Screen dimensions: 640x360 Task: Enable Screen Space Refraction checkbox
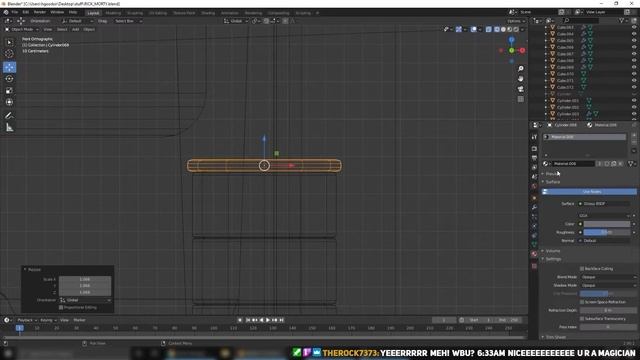tap(582, 302)
